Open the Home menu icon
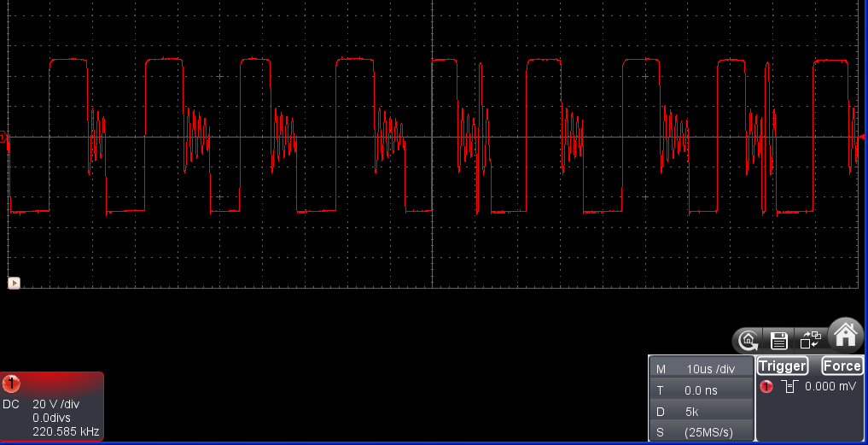The image size is (868, 445). (x=845, y=336)
